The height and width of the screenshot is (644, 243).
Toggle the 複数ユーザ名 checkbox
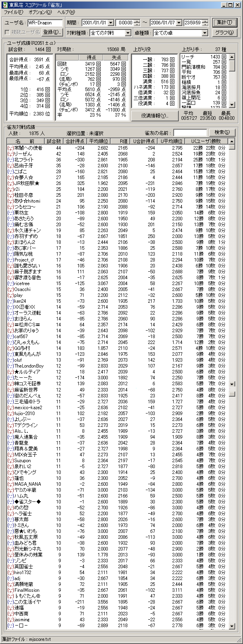(x=7, y=32)
